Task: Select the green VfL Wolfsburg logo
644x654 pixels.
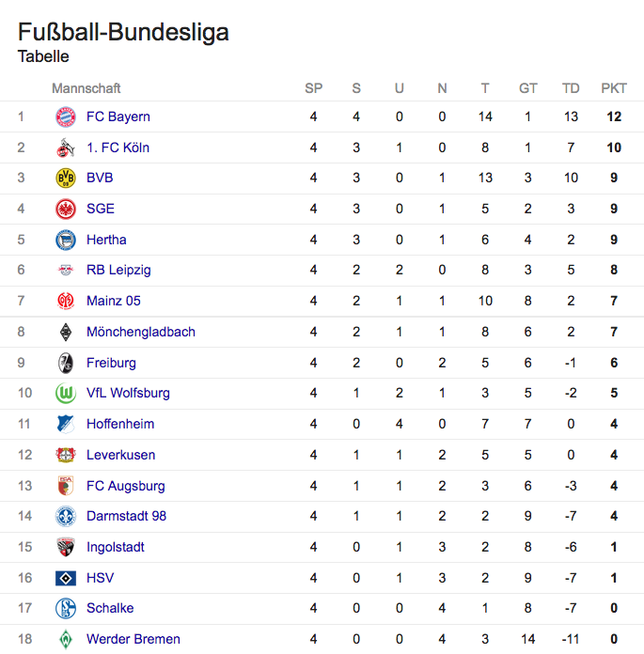Action: pyautogui.click(x=66, y=394)
